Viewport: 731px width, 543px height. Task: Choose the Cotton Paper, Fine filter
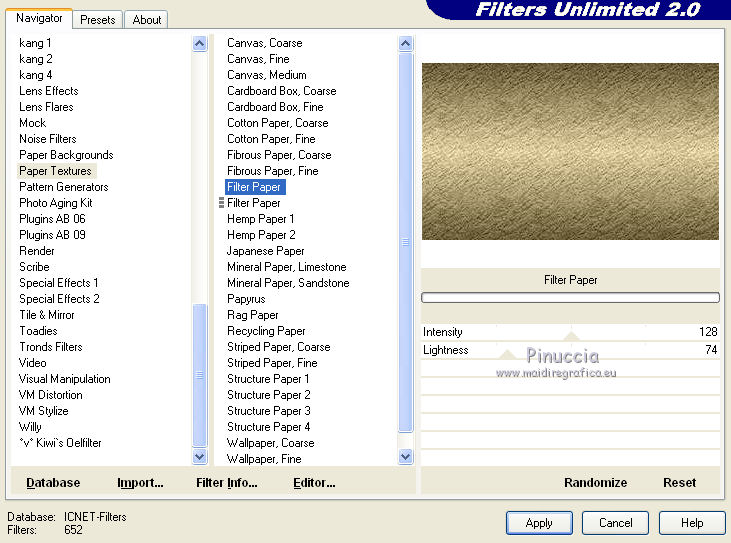(x=271, y=139)
